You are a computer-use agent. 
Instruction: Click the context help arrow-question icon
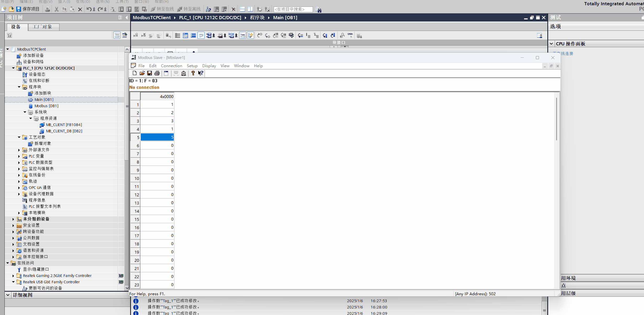pyautogui.click(x=201, y=73)
